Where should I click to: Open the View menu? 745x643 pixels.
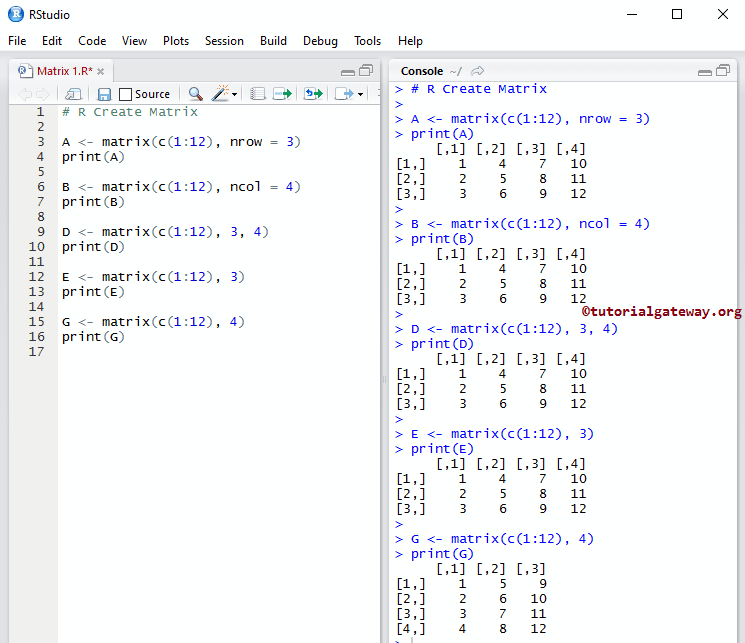[134, 41]
